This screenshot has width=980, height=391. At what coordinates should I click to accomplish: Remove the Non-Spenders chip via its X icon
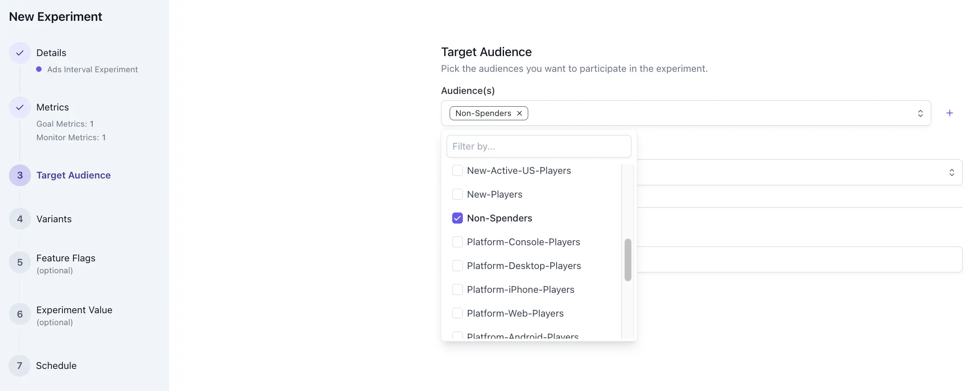pos(519,113)
